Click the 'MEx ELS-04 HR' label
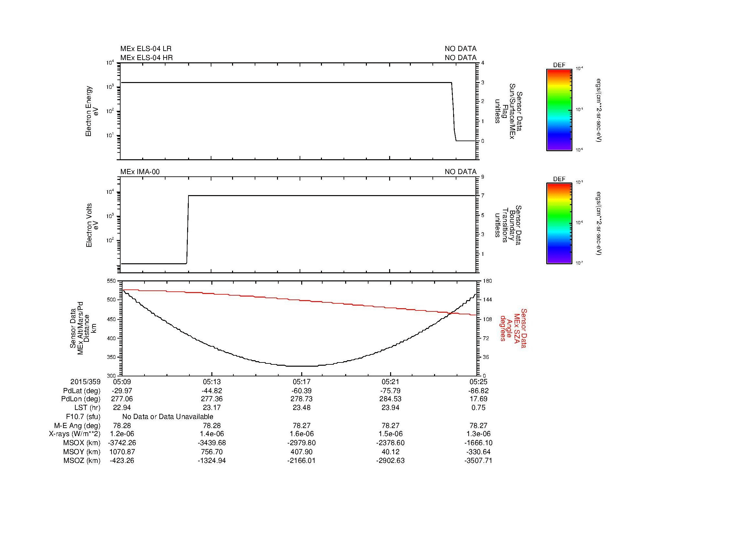756x534 pixels. (x=146, y=58)
